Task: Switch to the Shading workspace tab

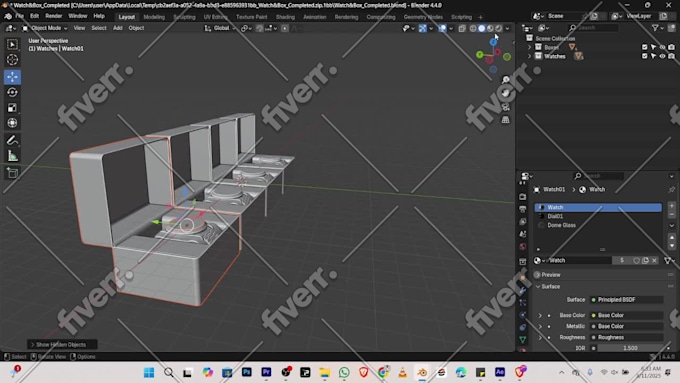Action: [285, 17]
